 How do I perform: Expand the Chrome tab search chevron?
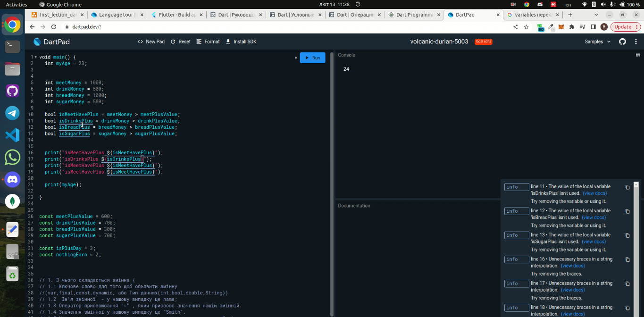(596, 15)
